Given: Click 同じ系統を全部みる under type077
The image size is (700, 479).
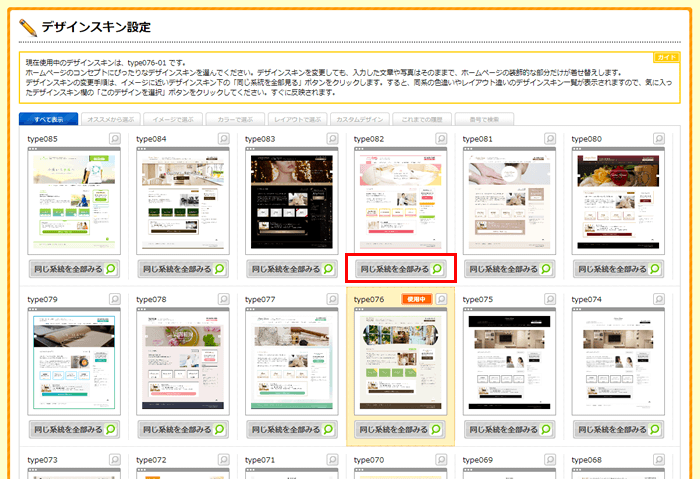Looking at the screenshot, I should (292, 429).
